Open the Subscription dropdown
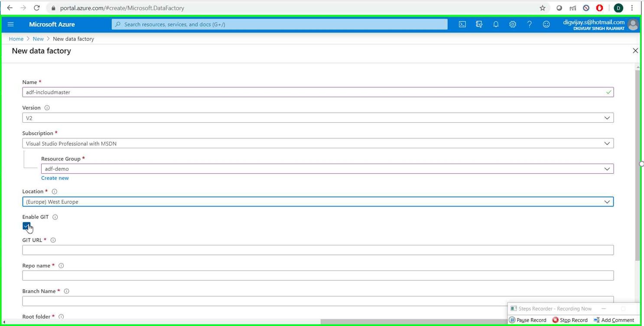Screen dimensions: 644x326 tap(318, 143)
